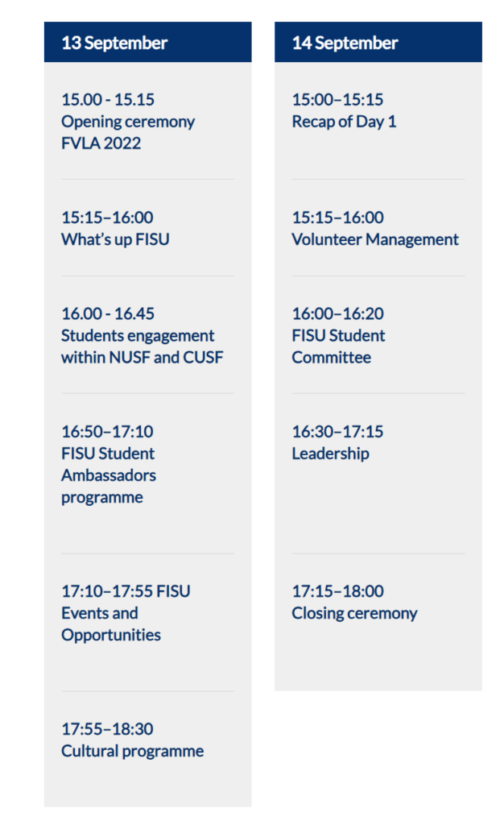
Task: Click the Cultural programme session title
Action: (x=132, y=751)
